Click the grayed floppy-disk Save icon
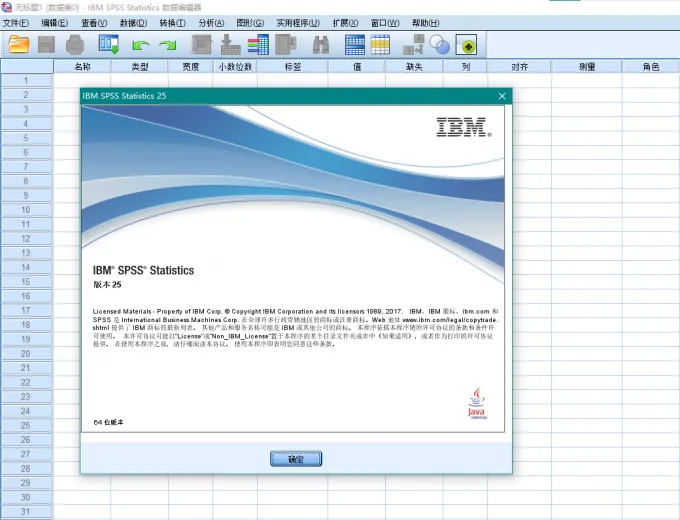The width and height of the screenshot is (680, 520). [46, 44]
